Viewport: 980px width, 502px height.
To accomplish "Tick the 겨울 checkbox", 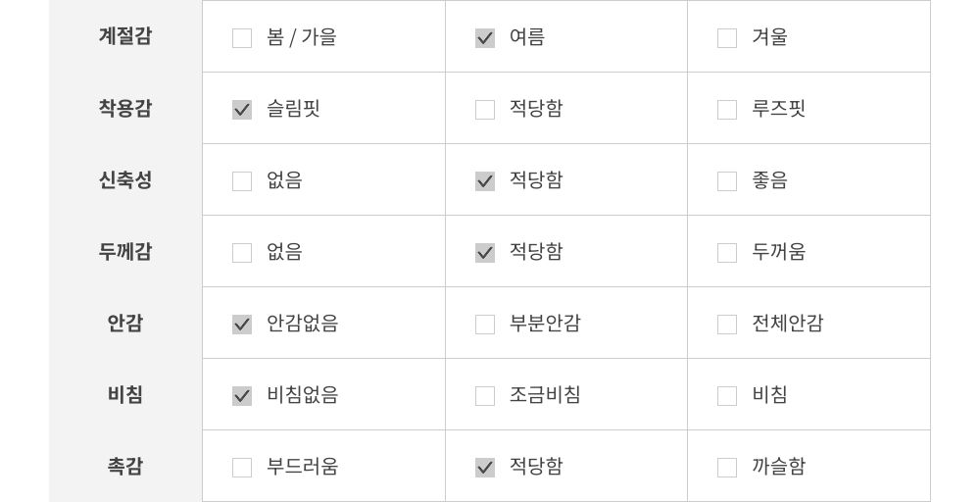I will 727,38.
